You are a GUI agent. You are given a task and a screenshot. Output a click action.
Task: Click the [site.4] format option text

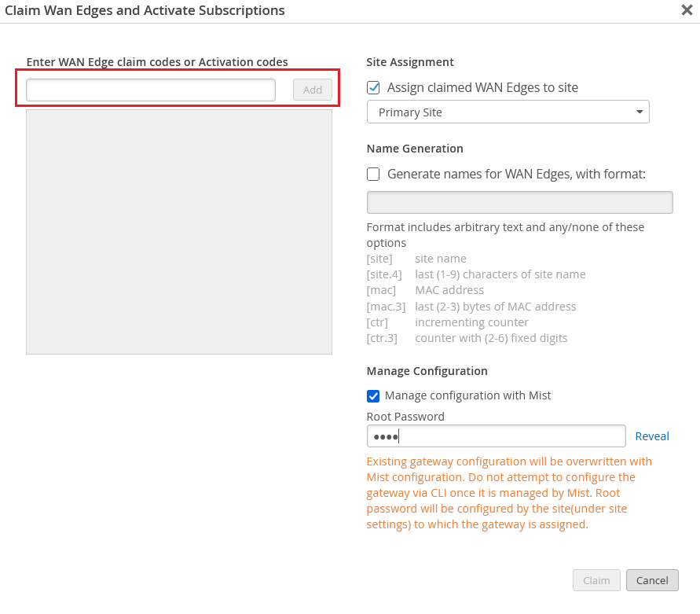[384, 274]
